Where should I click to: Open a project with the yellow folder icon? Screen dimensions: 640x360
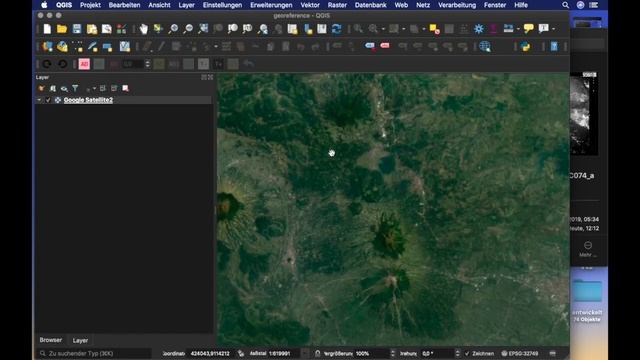coord(62,29)
